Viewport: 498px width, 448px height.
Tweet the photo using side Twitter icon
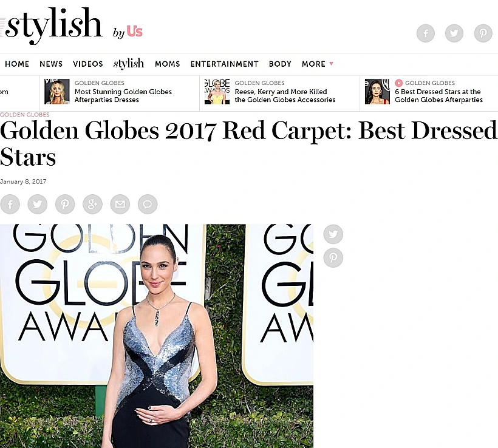333,234
